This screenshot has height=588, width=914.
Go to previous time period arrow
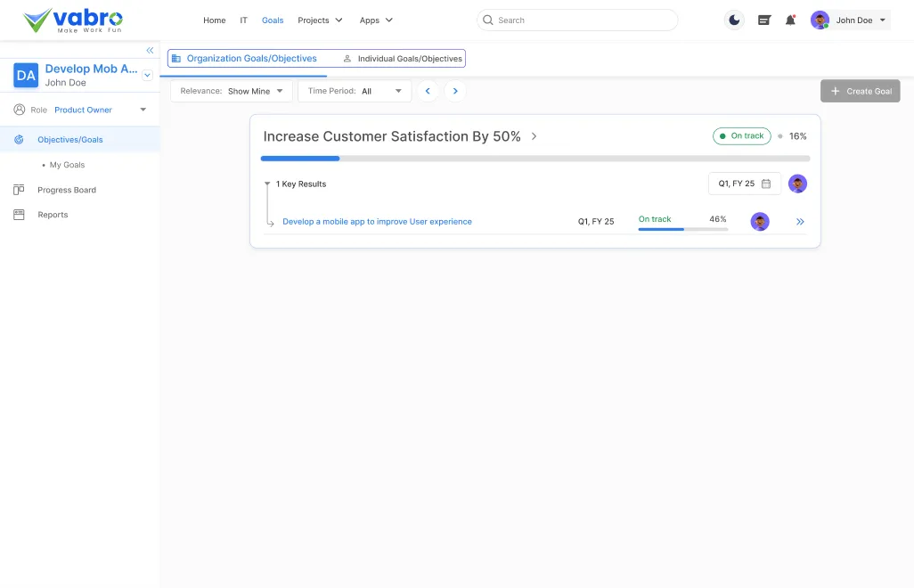pos(428,91)
